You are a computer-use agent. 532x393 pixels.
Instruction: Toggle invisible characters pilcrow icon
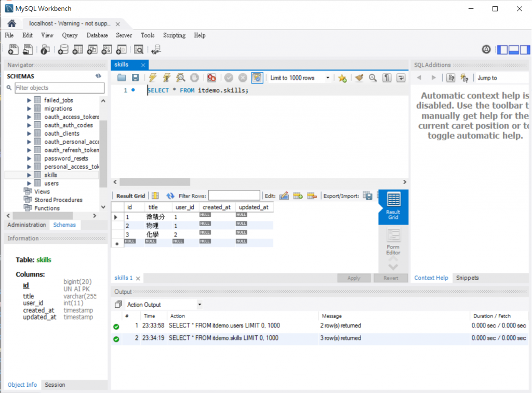387,78
